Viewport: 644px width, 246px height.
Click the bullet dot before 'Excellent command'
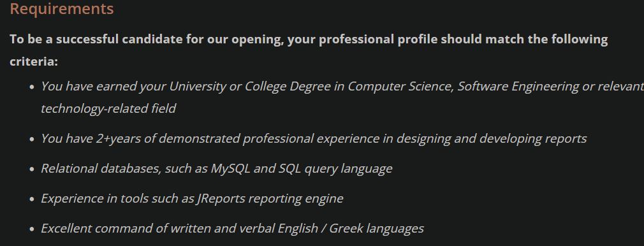[x=32, y=229]
